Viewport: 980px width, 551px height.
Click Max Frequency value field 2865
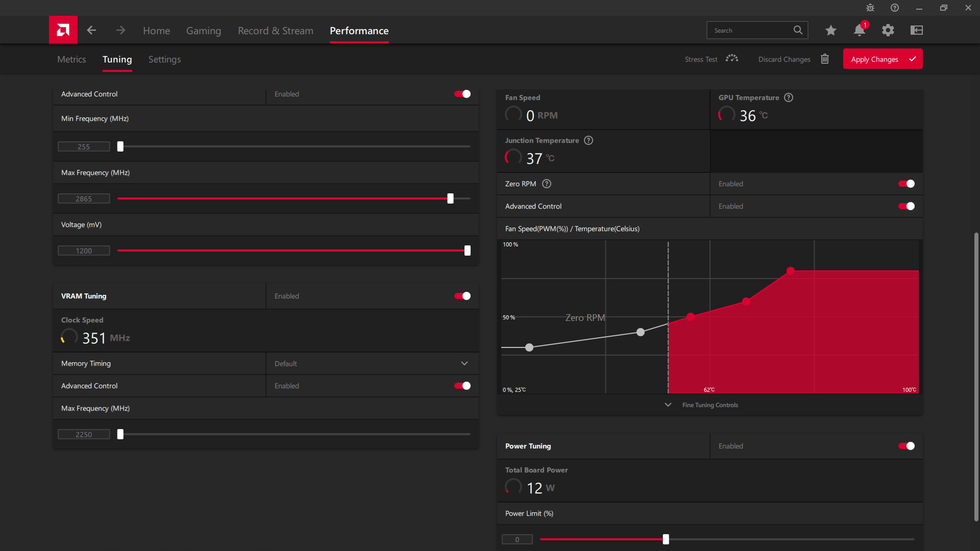(x=84, y=198)
